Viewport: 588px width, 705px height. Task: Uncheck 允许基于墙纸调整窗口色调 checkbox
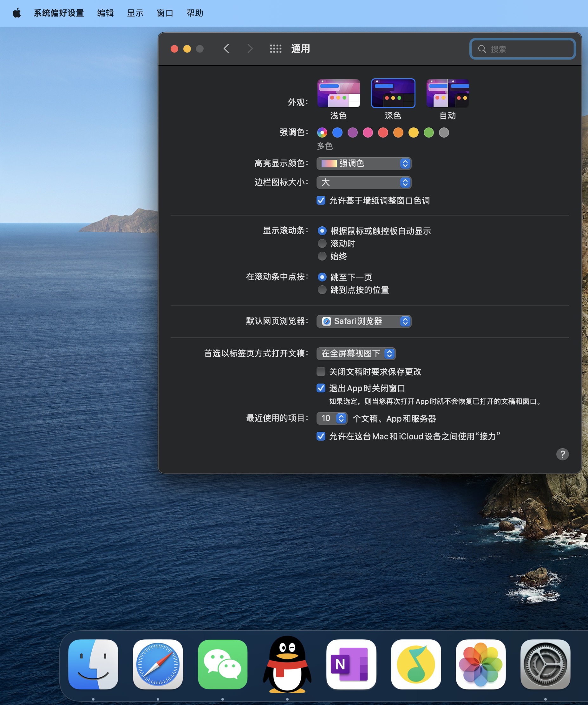coord(321,200)
